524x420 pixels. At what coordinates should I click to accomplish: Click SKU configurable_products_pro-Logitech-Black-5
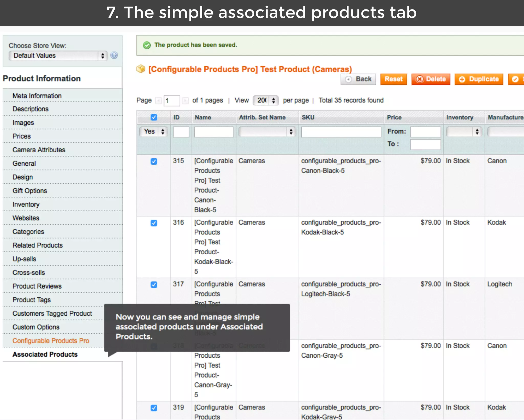coord(341,289)
